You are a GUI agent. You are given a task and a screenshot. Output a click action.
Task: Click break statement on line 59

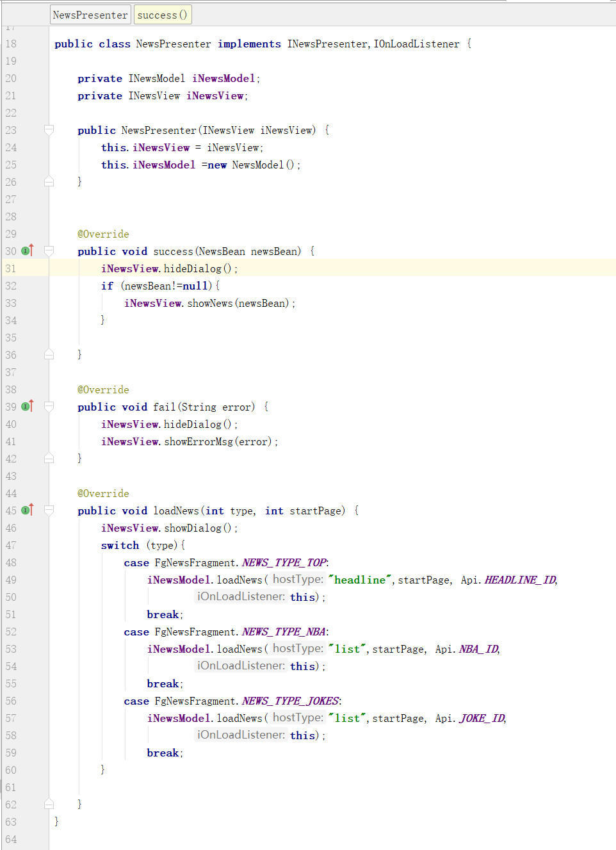(x=163, y=753)
